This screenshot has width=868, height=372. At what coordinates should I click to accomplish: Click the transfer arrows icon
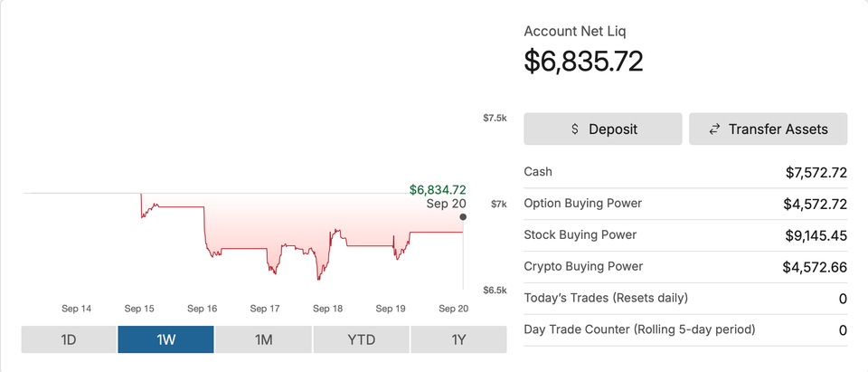714,129
